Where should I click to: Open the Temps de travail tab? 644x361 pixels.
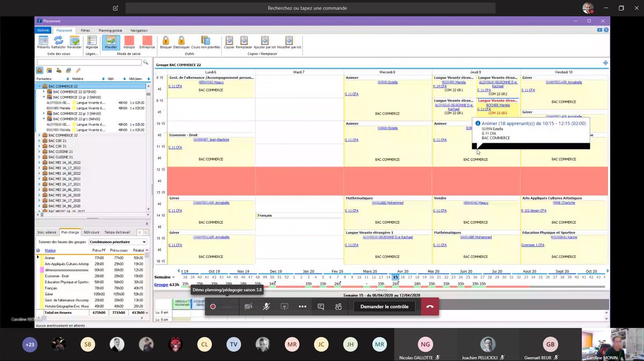click(117, 232)
